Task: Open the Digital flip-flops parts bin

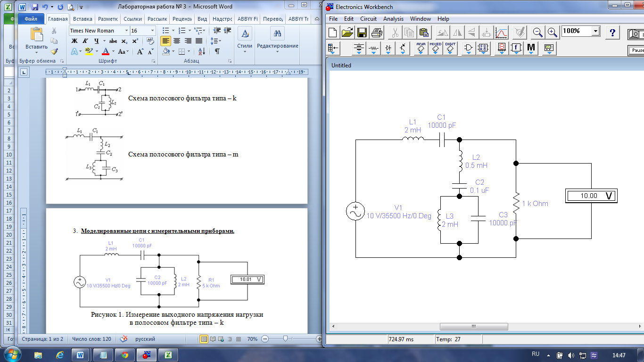Action: coord(483,48)
